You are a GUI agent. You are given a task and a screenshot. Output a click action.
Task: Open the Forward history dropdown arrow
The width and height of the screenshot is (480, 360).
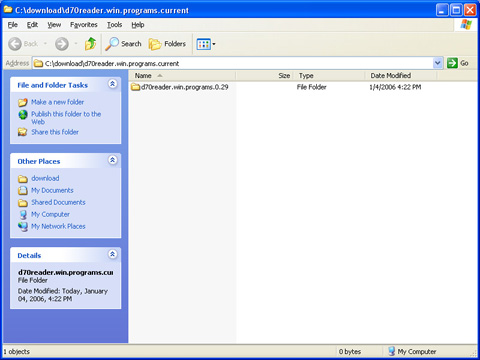76,44
